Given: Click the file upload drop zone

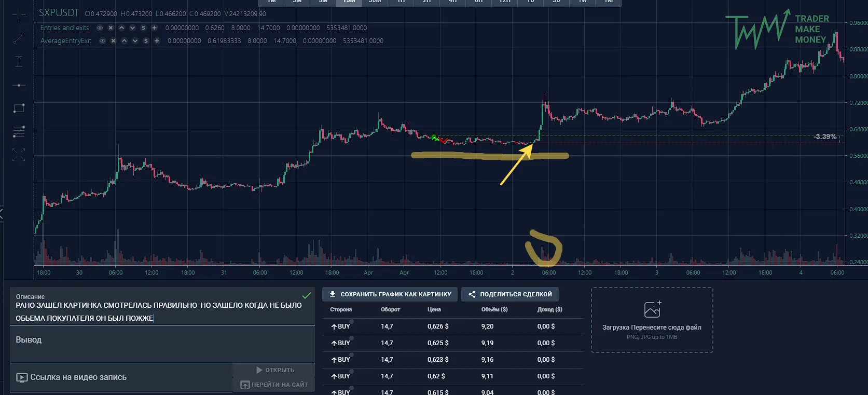Looking at the screenshot, I should point(652,320).
